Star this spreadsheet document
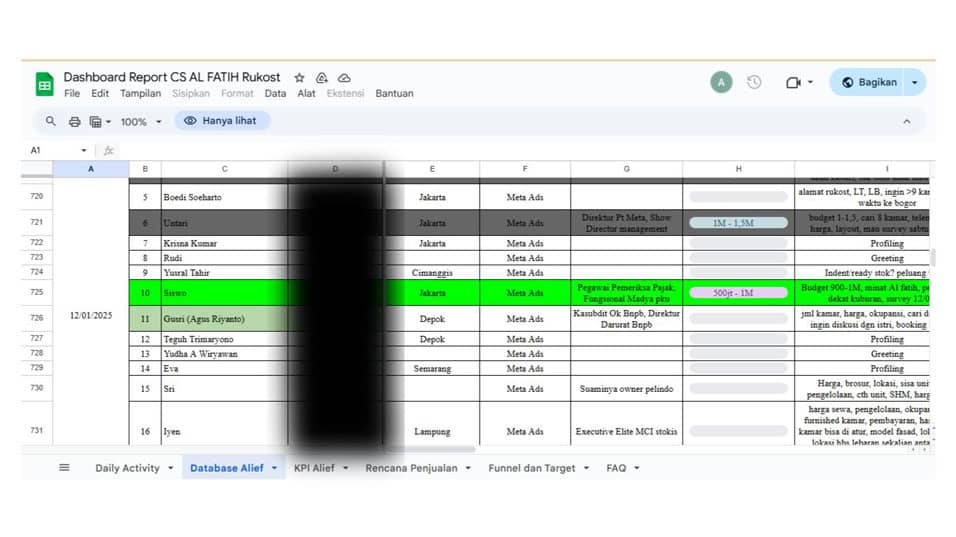Screen dimensions: 956x537 (x=300, y=77)
